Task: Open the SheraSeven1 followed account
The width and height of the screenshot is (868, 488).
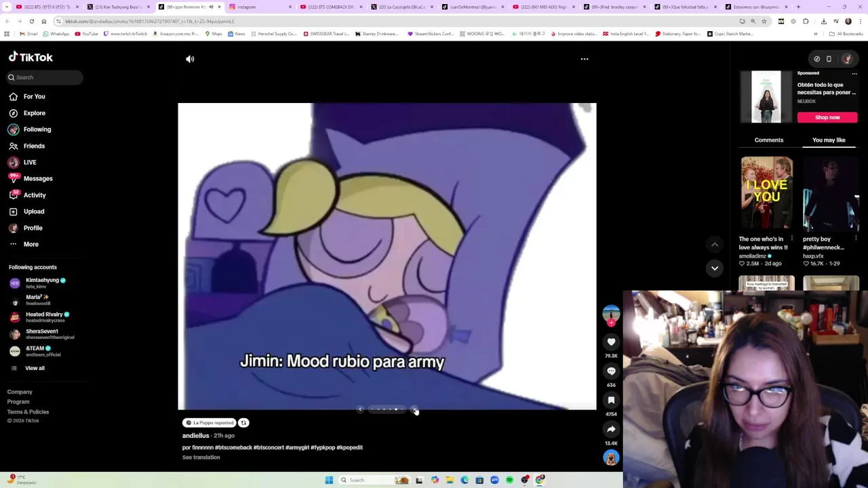Action: coord(42,333)
